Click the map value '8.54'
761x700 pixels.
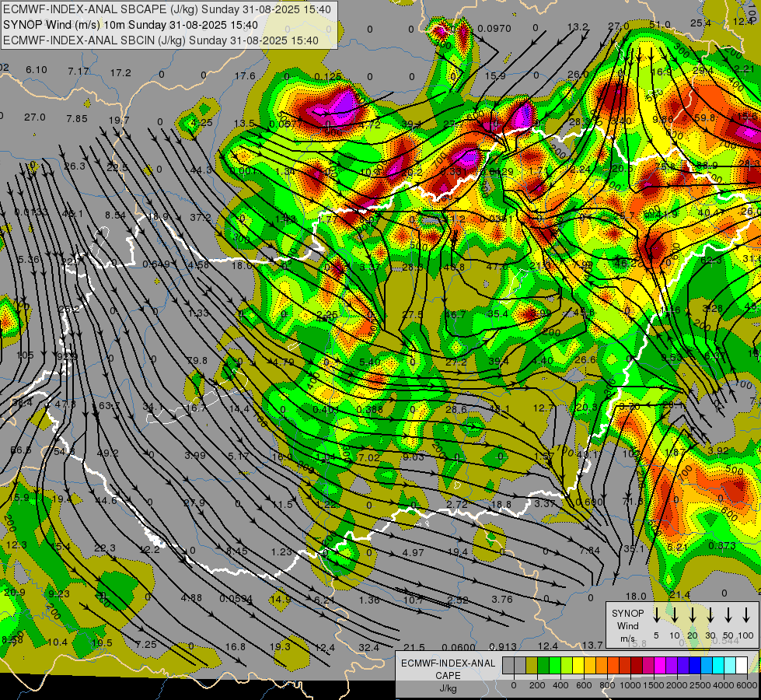[x=115, y=215]
